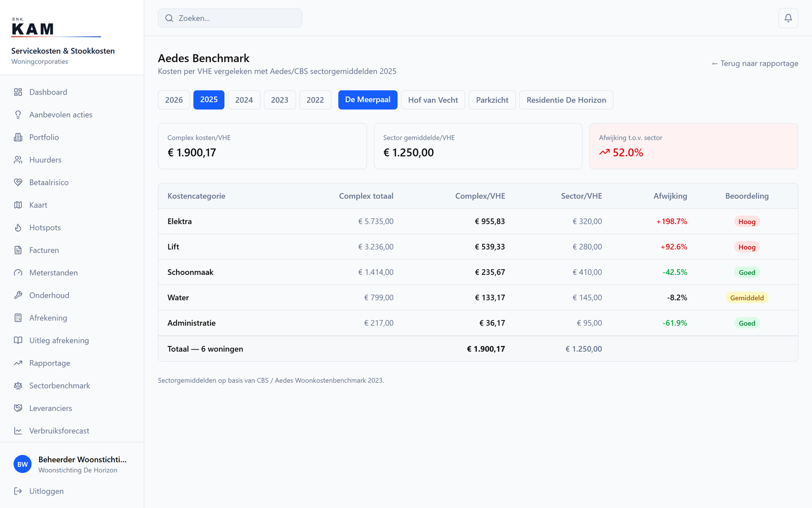Click the Uitleg afrekening book icon
Screen dimensions: 812x508
[x=18, y=340]
